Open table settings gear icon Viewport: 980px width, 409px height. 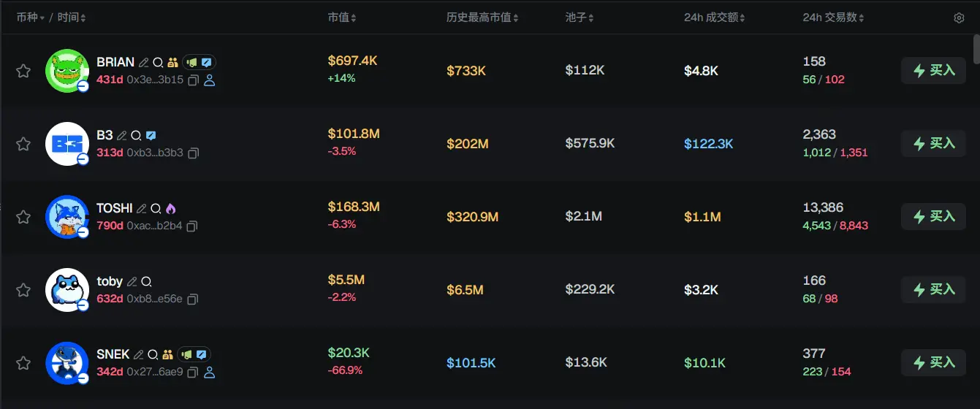(959, 18)
